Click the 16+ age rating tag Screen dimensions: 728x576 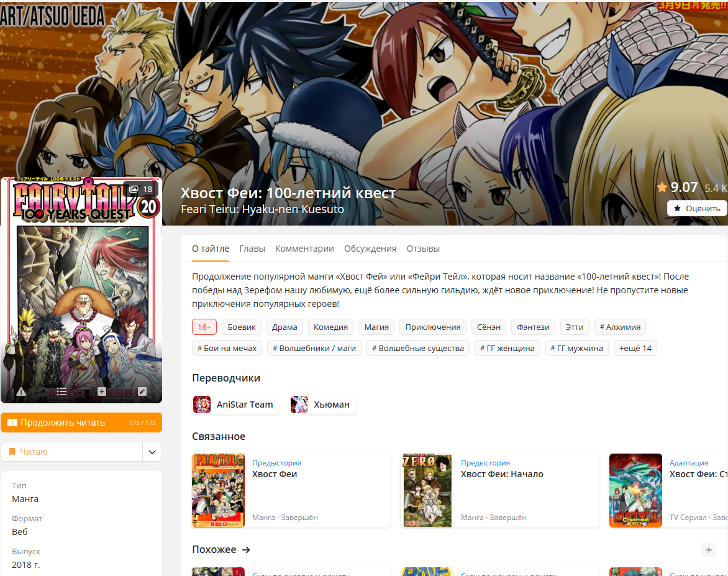pos(204,327)
